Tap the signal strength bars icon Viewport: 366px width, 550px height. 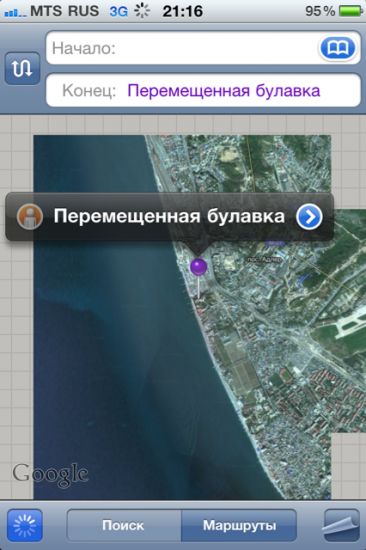click(x=15, y=13)
